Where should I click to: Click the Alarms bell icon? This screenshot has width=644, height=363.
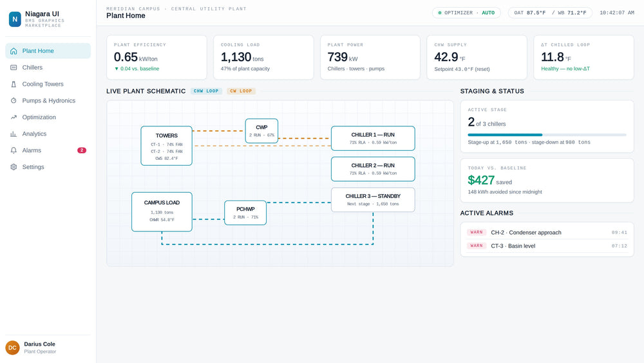click(x=14, y=150)
